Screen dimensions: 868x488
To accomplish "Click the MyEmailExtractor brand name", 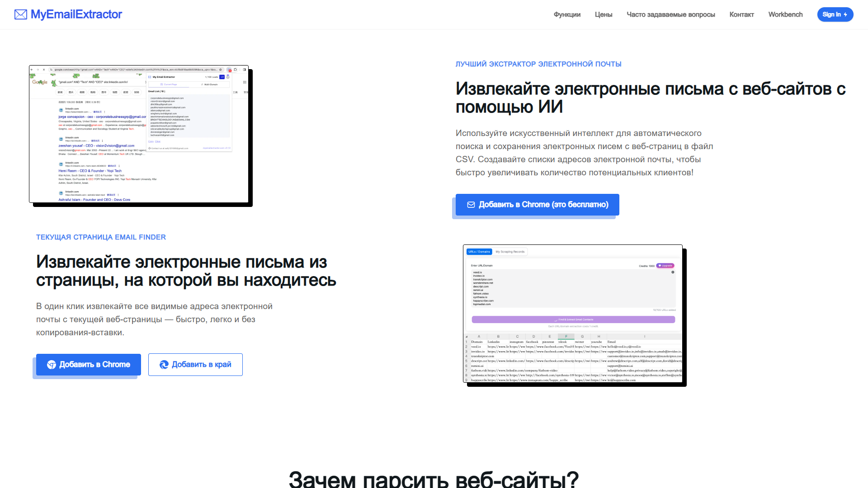I will 76,14.
